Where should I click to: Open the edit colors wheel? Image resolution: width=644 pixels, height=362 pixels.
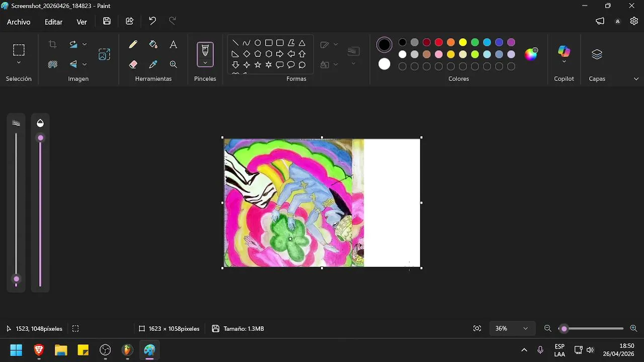tap(531, 54)
